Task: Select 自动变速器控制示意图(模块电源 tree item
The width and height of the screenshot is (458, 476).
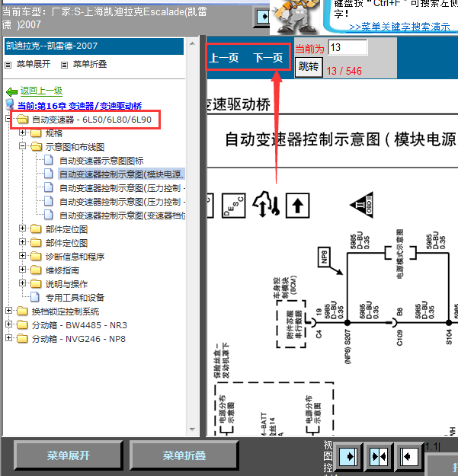Action: point(122,174)
